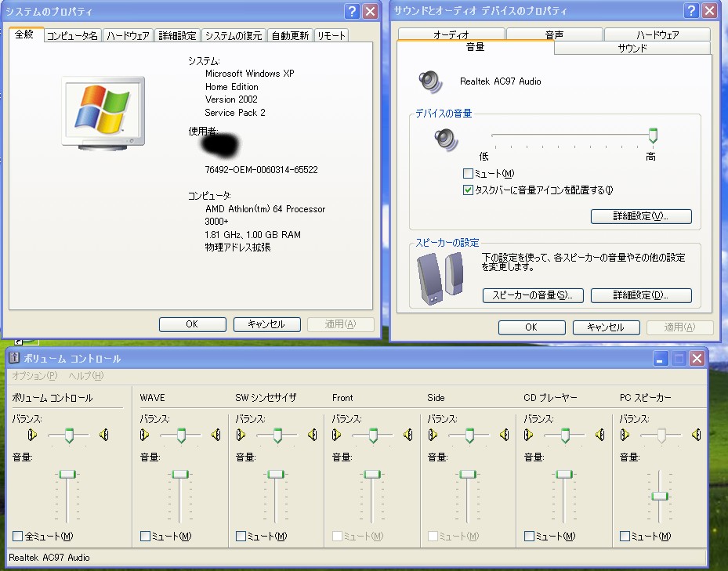Screen dimensions: 728x571
Task: Click the device volume slider thumb
Action: pyautogui.click(x=653, y=136)
